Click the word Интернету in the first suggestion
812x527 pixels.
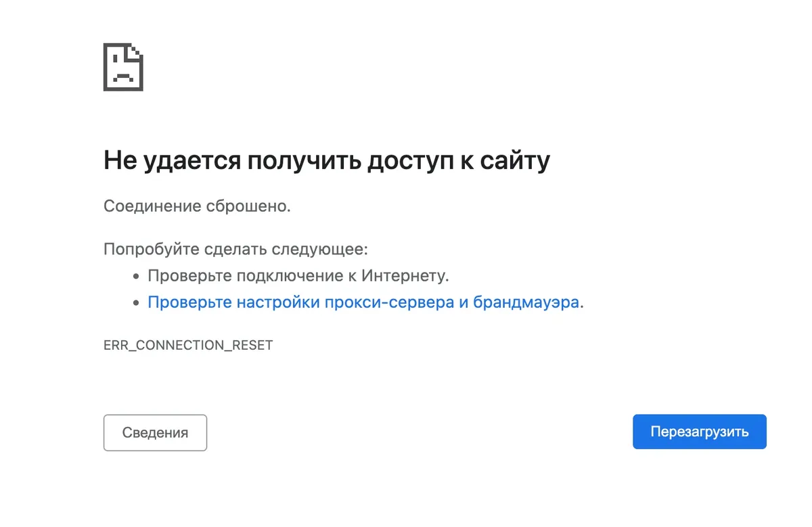click(405, 276)
